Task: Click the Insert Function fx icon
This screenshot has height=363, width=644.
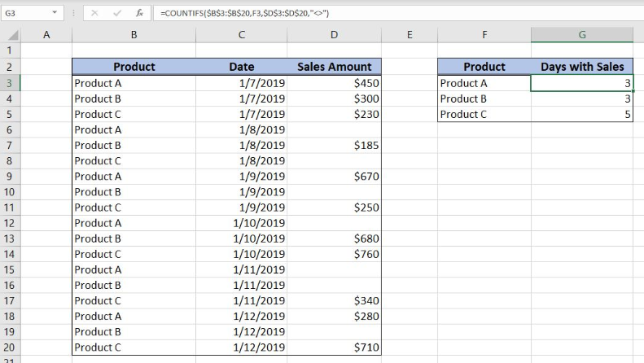Action: tap(140, 13)
